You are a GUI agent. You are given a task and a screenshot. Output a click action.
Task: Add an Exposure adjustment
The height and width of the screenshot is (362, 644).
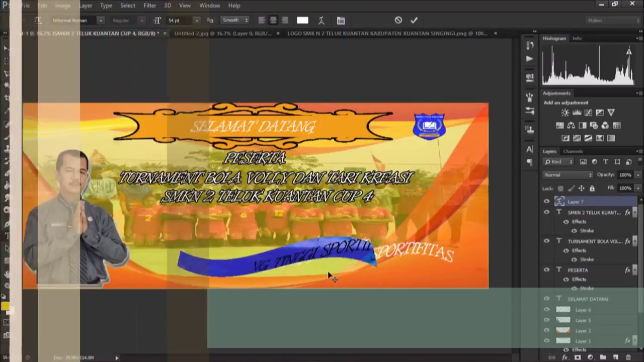click(x=599, y=113)
